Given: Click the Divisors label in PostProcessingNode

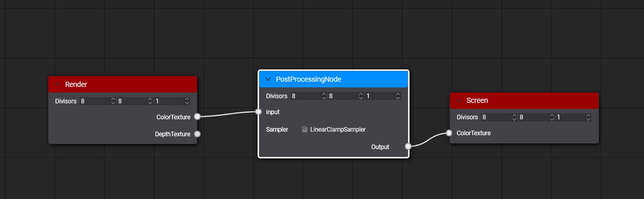Looking at the screenshot, I should point(277,96).
